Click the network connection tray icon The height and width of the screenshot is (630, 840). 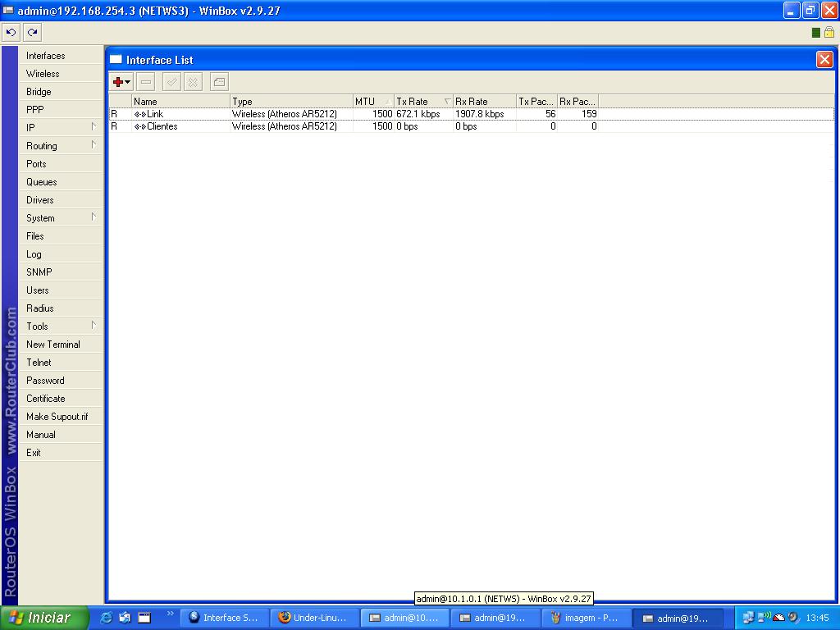[748, 618]
